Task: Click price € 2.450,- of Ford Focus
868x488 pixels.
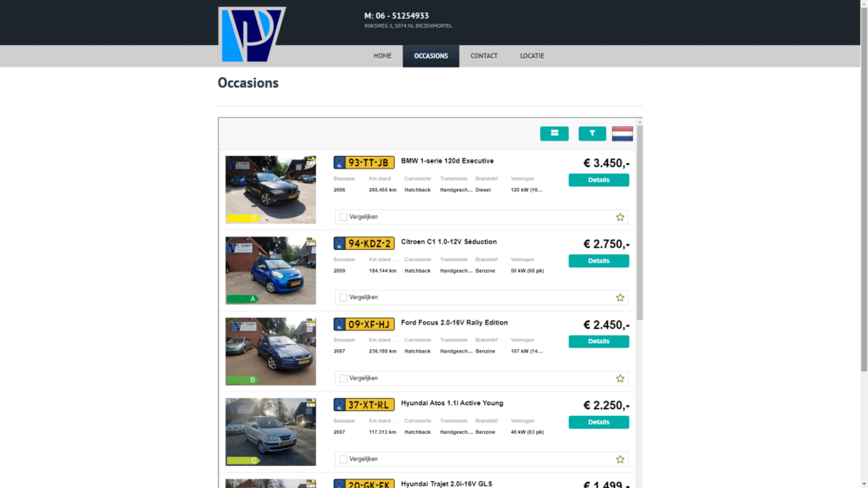Action: coord(606,324)
